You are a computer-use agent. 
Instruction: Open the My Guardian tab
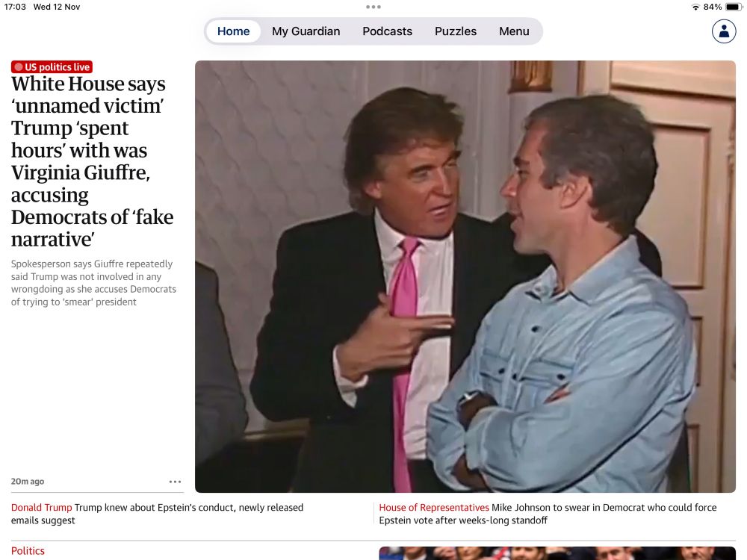pyautogui.click(x=306, y=31)
